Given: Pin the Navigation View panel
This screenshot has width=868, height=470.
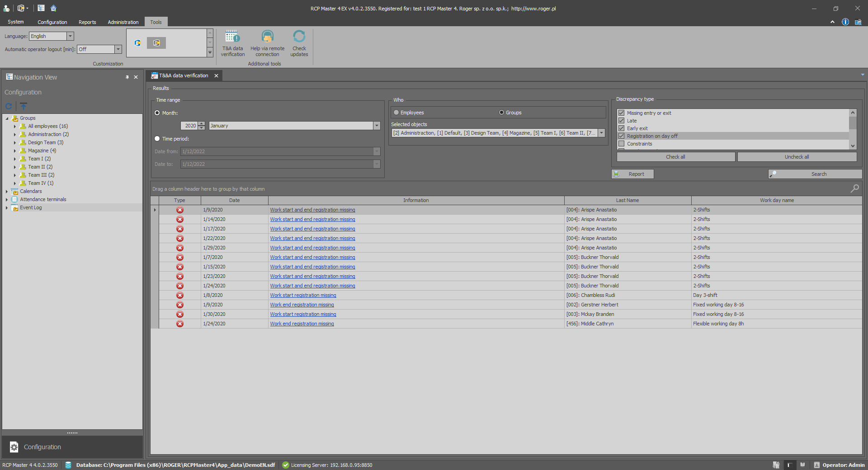Looking at the screenshot, I should pos(127,77).
